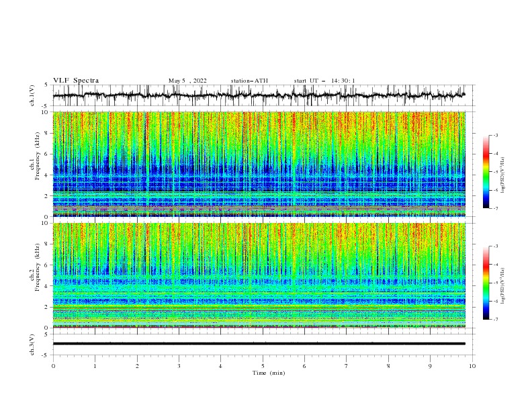Click the "10" tick at time axis end
The height and width of the screenshot is (411, 532).
point(472,366)
